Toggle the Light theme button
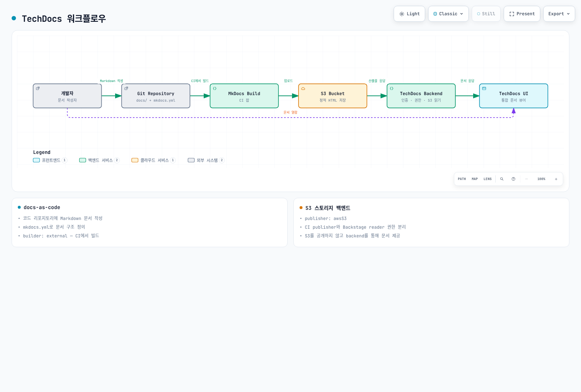Screen dimensions: 581x392 tap(409, 14)
